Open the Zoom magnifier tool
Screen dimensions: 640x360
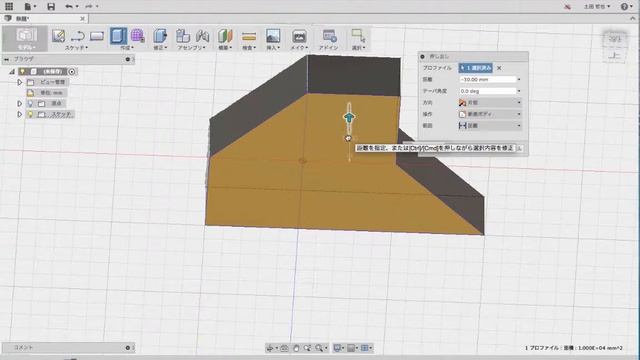319,348
